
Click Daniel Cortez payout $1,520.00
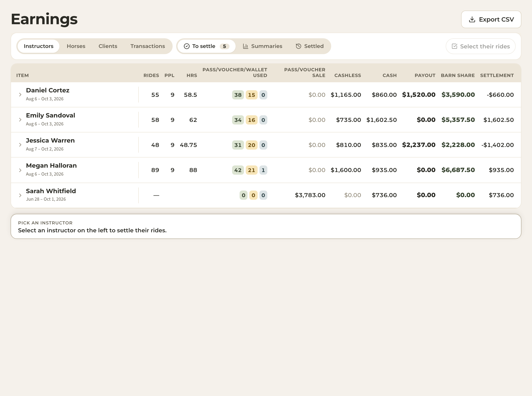(x=419, y=95)
